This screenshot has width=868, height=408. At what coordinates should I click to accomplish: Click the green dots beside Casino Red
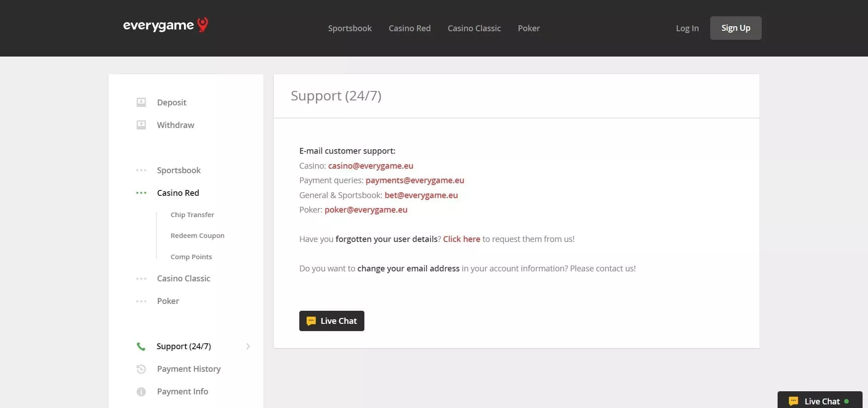pos(141,193)
